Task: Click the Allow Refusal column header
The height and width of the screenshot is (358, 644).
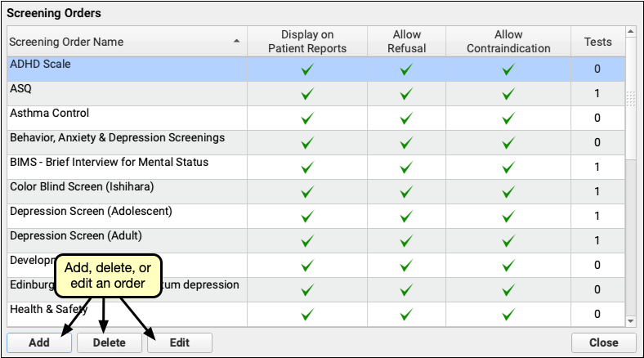Action: [406, 42]
